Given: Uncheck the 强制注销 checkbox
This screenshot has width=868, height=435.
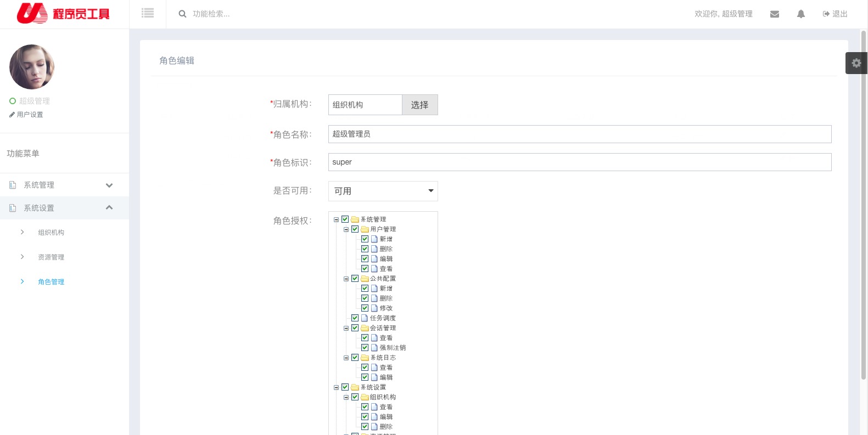Looking at the screenshot, I should coord(365,348).
